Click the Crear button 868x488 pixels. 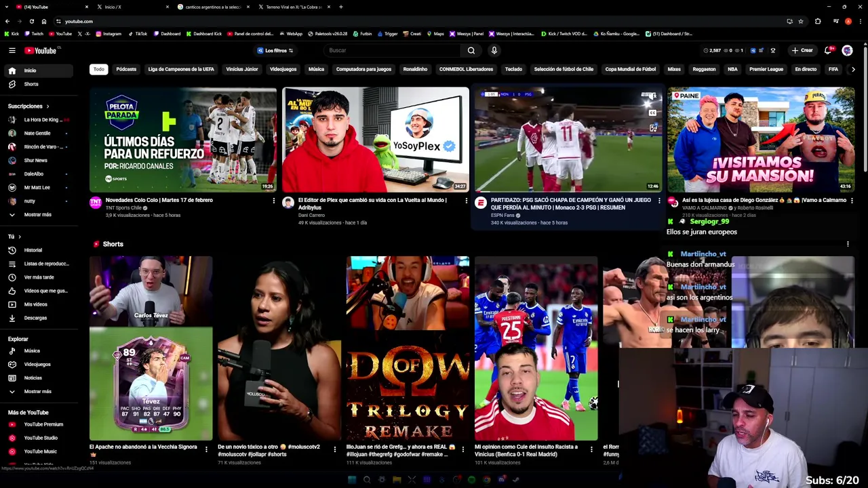click(x=802, y=50)
